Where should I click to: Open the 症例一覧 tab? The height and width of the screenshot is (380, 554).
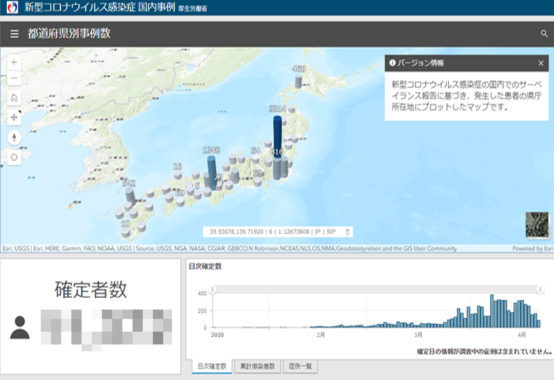(300, 367)
